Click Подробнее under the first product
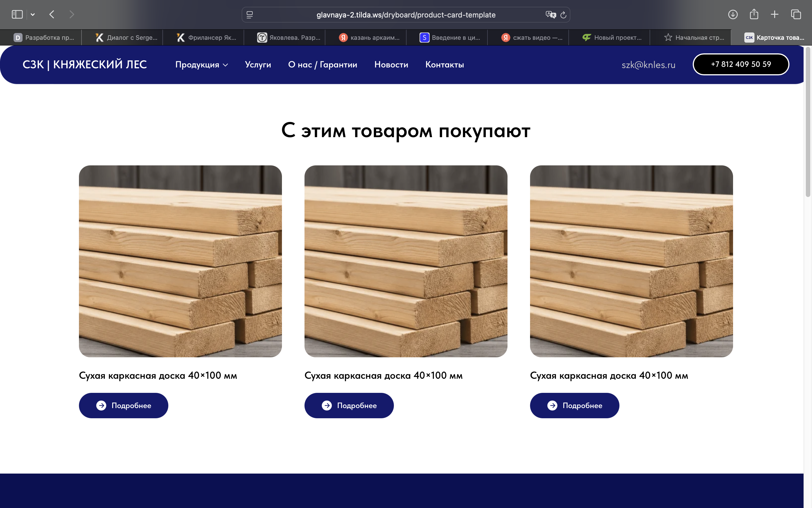 [123, 406]
